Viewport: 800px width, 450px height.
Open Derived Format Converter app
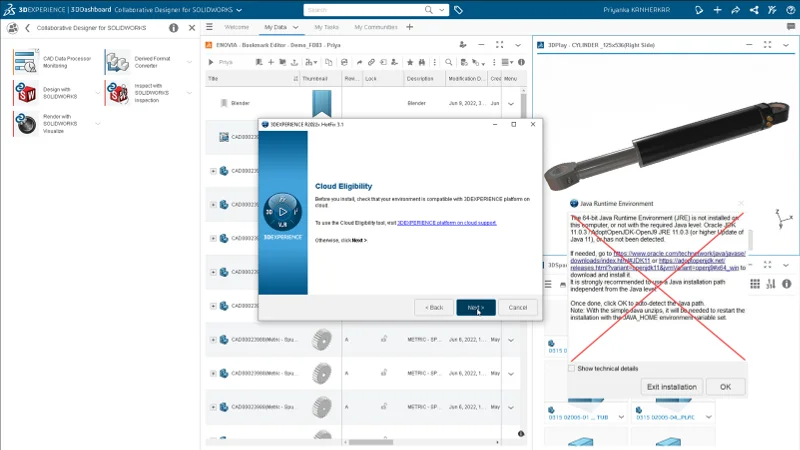[117, 62]
